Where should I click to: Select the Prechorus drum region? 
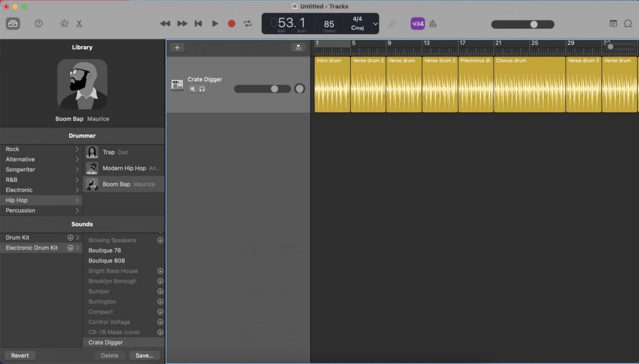(x=476, y=84)
